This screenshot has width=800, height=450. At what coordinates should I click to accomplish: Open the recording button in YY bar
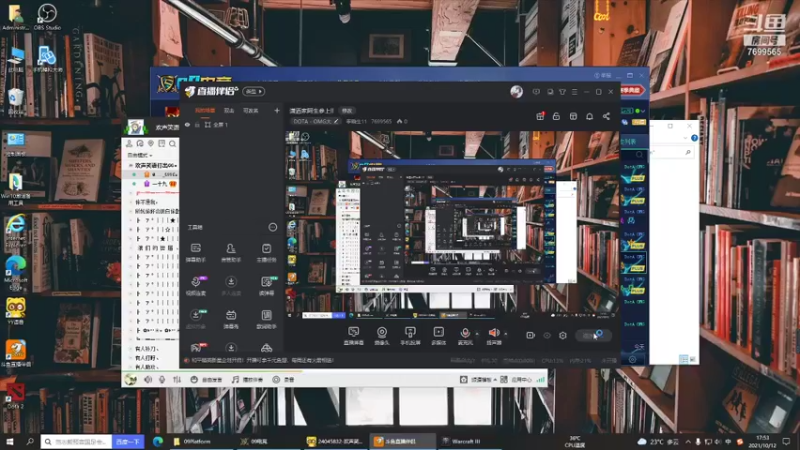(x=284, y=380)
